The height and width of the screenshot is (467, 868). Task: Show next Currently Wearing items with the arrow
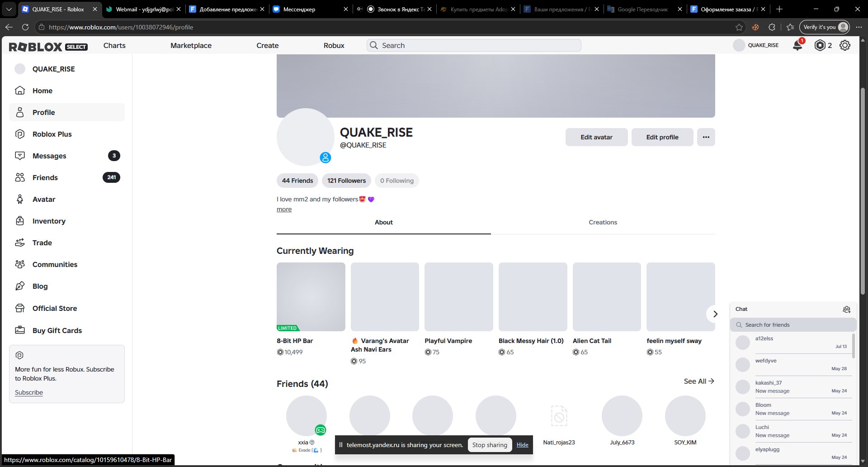pos(715,314)
